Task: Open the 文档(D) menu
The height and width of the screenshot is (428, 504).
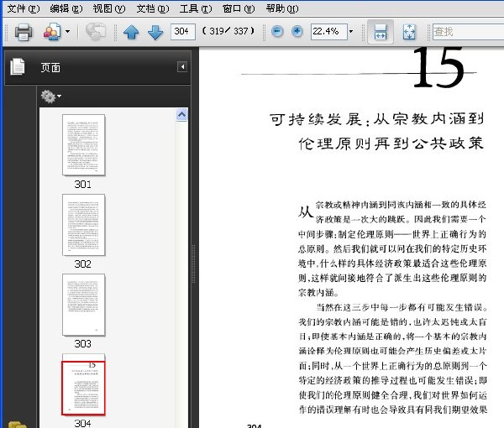Action: pos(152,8)
